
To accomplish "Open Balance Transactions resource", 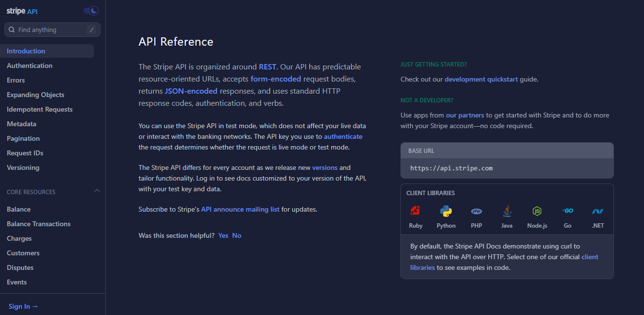I will click(39, 224).
